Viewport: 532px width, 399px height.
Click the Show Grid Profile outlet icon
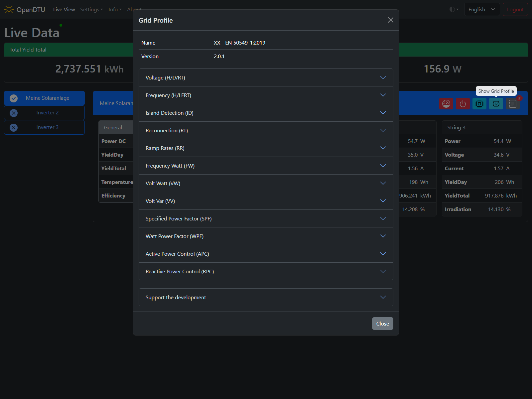[496, 104]
